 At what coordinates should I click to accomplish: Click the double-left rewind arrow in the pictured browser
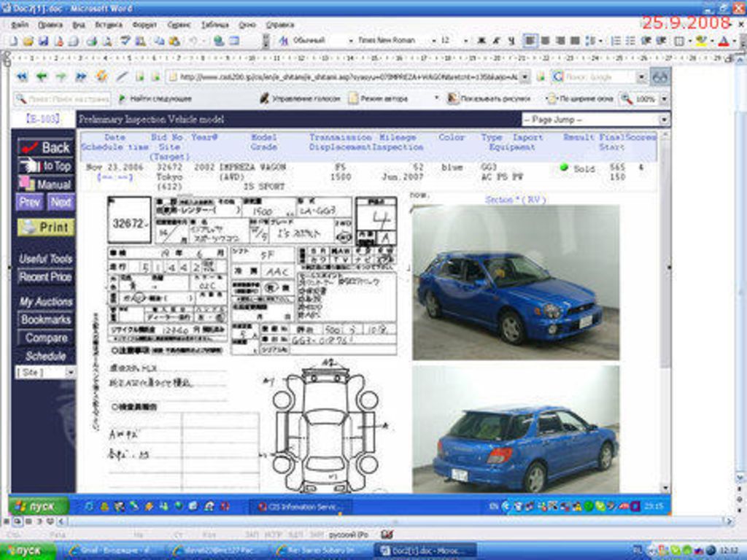[x=22, y=76]
